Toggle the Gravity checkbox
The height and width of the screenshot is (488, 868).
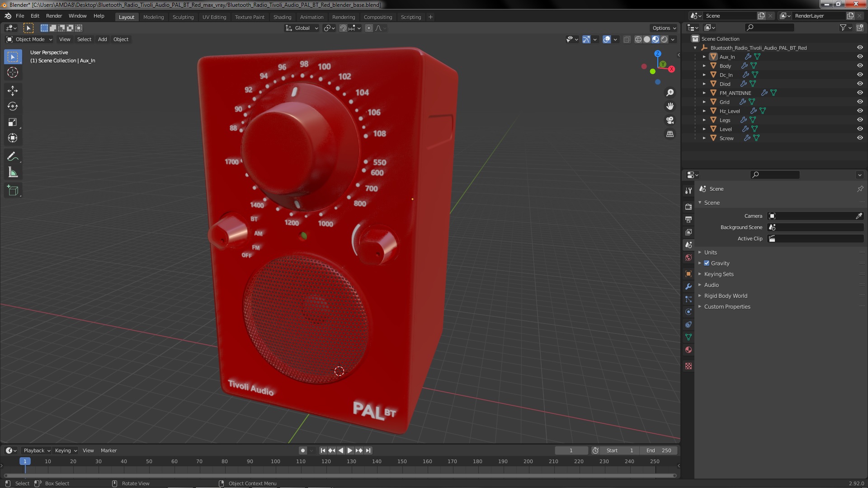coord(707,263)
